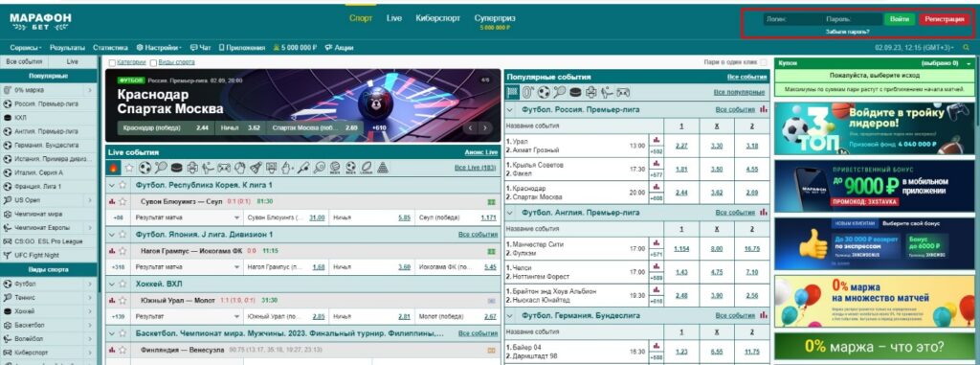The height and width of the screenshot is (365, 980).
Task: Filter Live события by esports gamepad icon
Action: pyautogui.click(x=224, y=168)
